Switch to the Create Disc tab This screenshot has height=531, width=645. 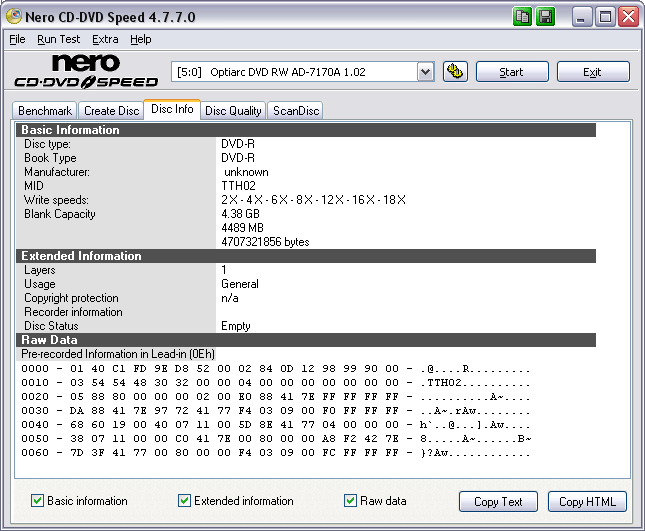pos(111,111)
